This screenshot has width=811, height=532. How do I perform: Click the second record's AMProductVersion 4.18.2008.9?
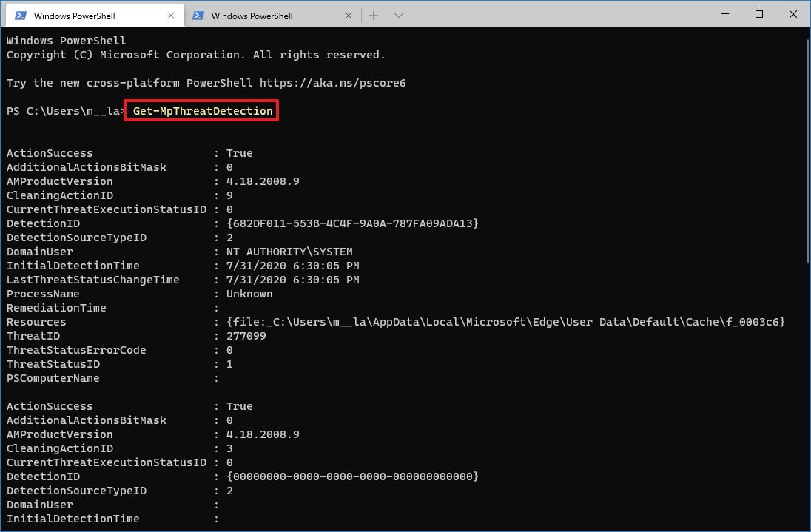(263, 434)
